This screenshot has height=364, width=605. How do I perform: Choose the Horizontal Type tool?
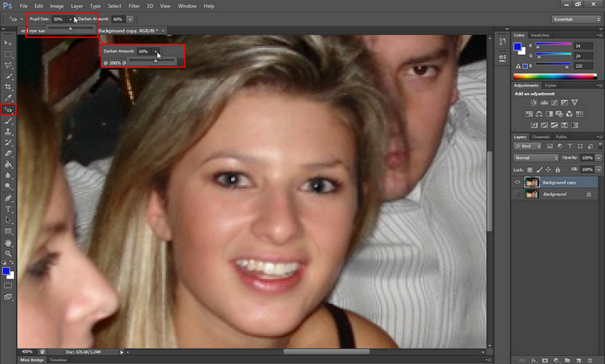pyautogui.click(x=9, y=209)
